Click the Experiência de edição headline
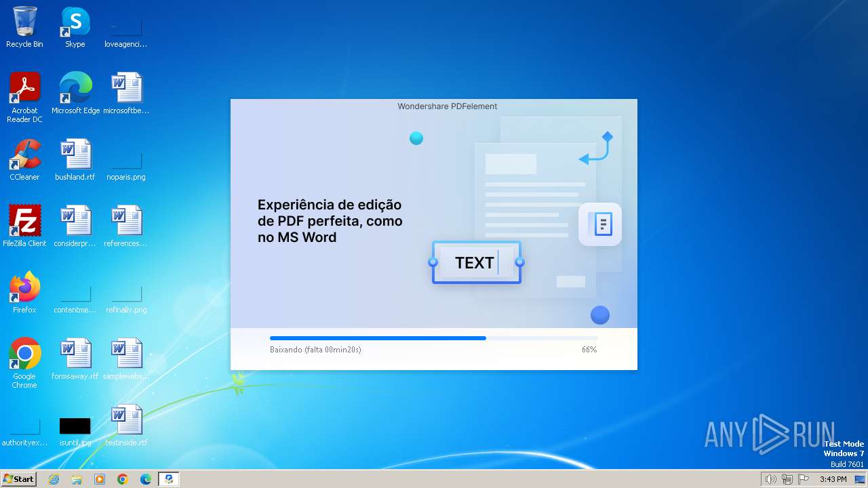Image resolution: width=868 pixels, height=488 pixels. click(330, 221)
